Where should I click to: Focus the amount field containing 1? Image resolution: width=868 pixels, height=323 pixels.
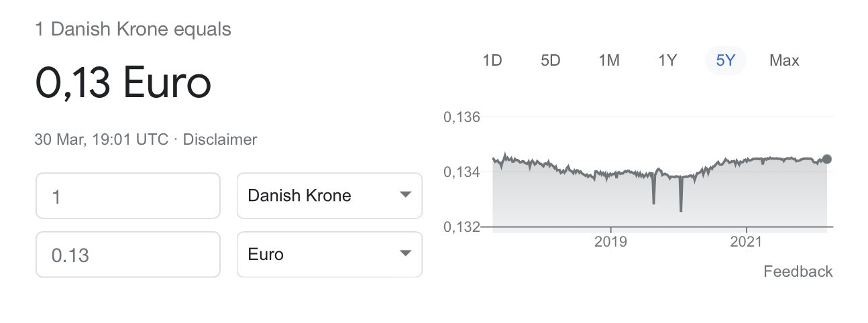(x=128, y=196)
